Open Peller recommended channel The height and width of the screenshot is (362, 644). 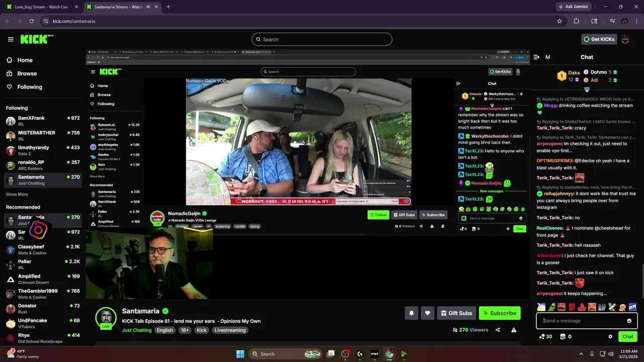pyautogui.click(x=43, y=264)
